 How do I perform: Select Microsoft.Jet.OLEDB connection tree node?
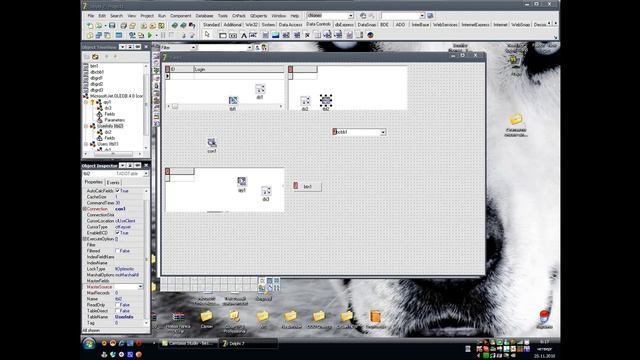116,96
